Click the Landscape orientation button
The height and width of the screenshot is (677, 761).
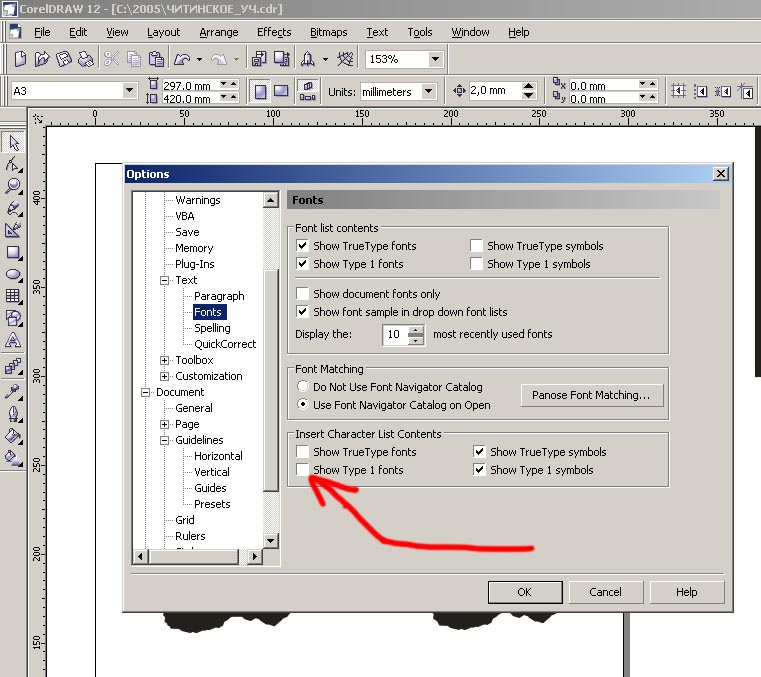[281, 91]
